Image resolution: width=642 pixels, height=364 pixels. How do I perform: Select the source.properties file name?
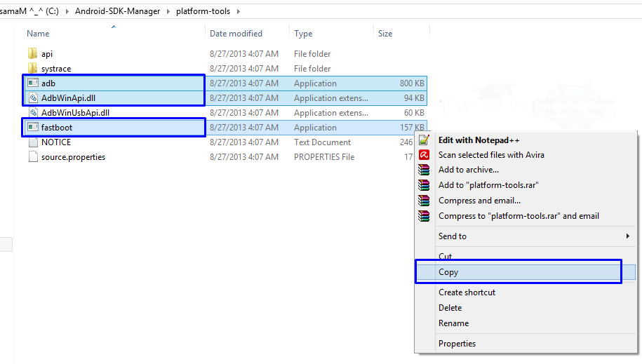(73, 157)
